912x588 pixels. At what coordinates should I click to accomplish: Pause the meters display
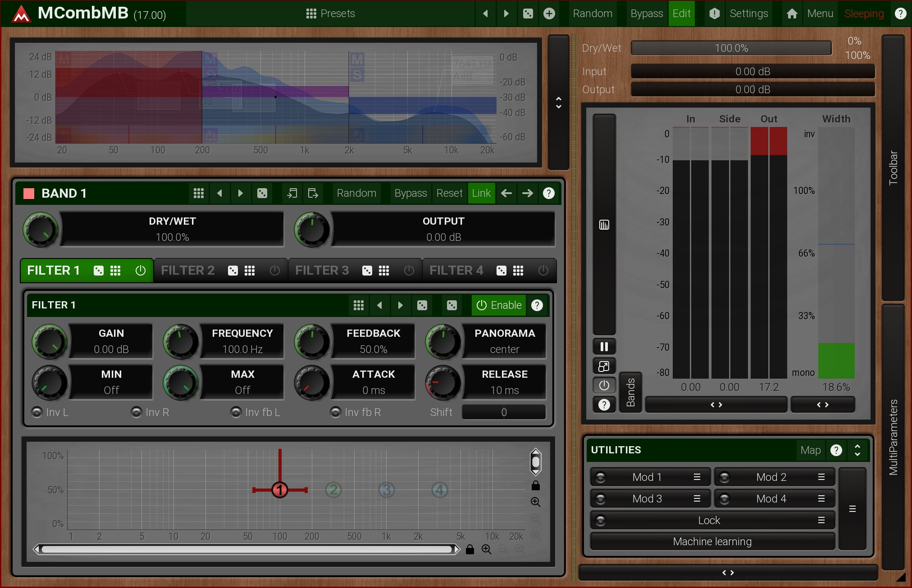604,346
